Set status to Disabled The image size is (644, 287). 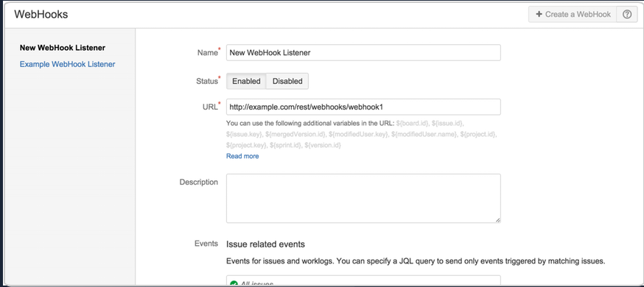tap(287, 81)
